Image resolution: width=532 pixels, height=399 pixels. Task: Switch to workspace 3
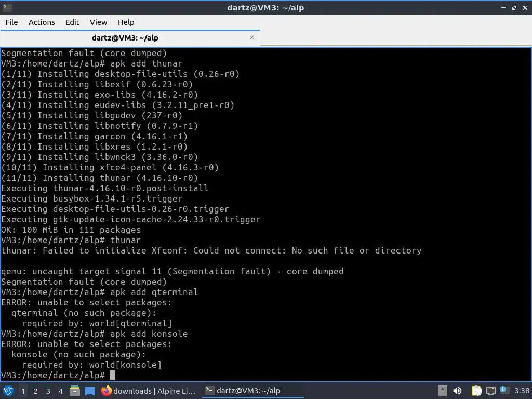pos(48,391)
